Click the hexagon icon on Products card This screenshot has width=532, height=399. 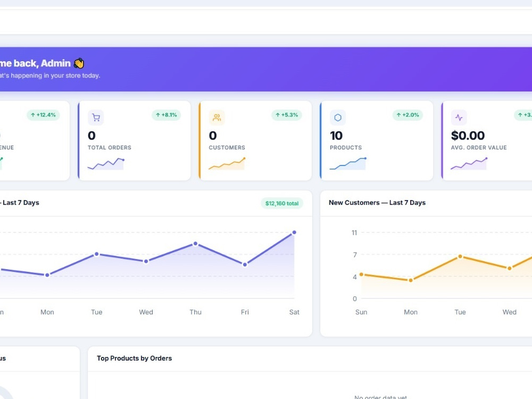tap(338, 118)
